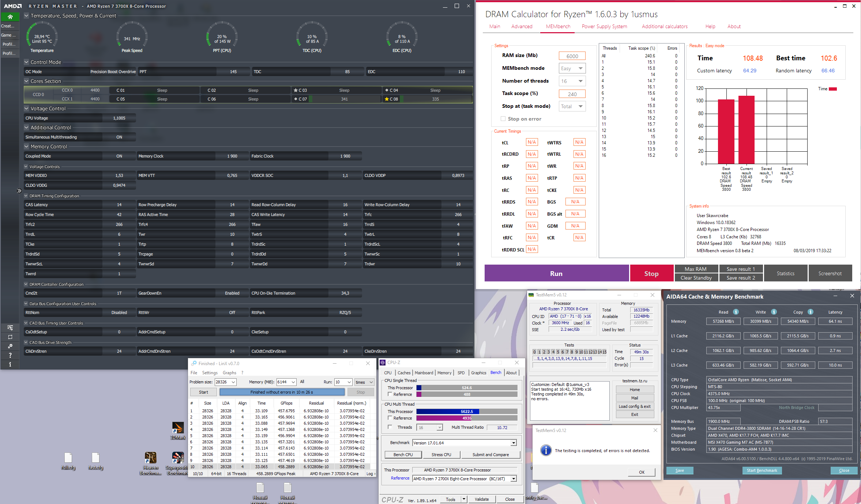Open the CPU-Z Memory tab
This screenshot has width=861, height=504.
(444, 373)
